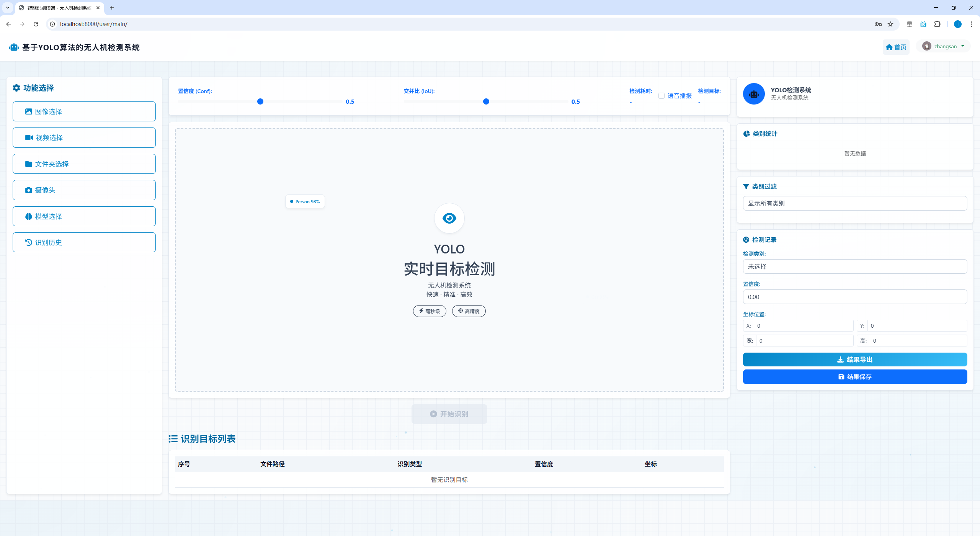Click the 置信度 Conf slider handle
Image resolution: width=980 pixels, height=536 pixels.
click(260, 101)
